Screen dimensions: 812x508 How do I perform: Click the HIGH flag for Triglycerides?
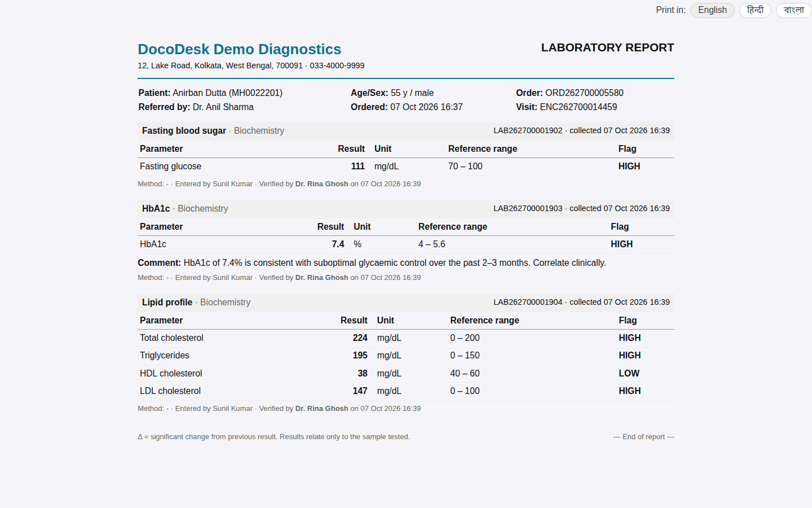tap(629, 355)
